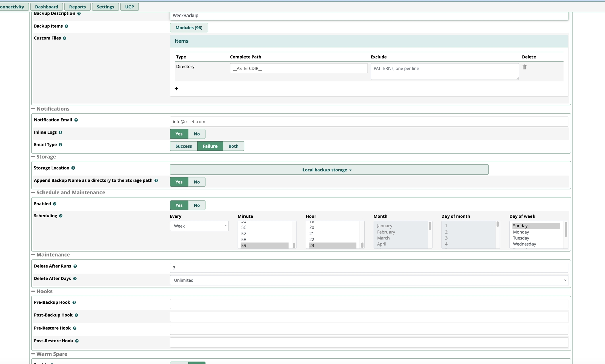
Task: Show help for Backup Items
Action: 66,26
